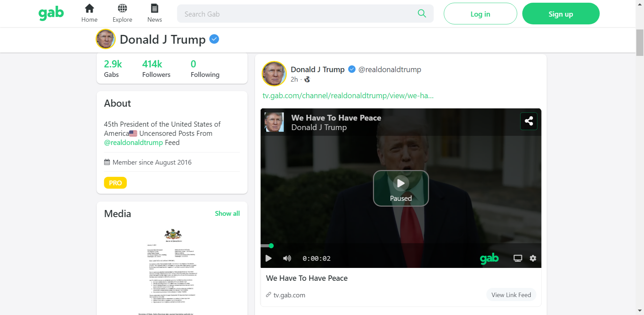The width and height of the screenshot is (644, 315).
Task: Click the Media panel heading
Action: pyautogui.click(x=117, y=214)
